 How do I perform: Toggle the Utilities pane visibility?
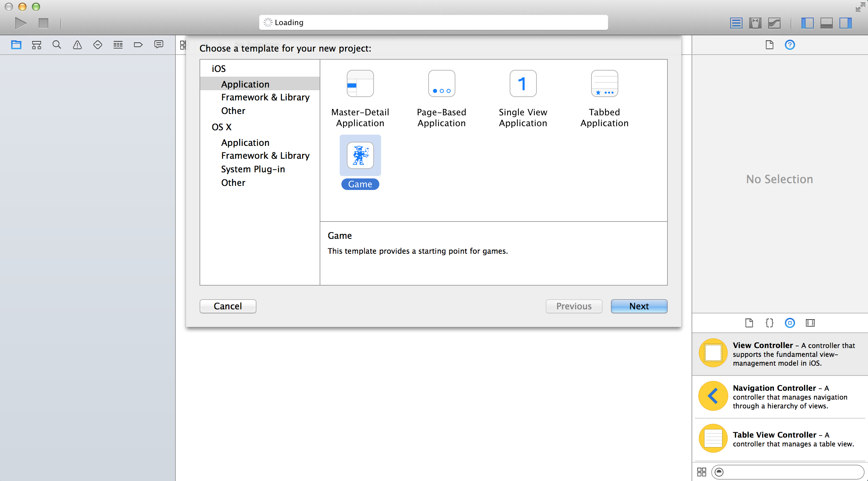pos(846,23)
